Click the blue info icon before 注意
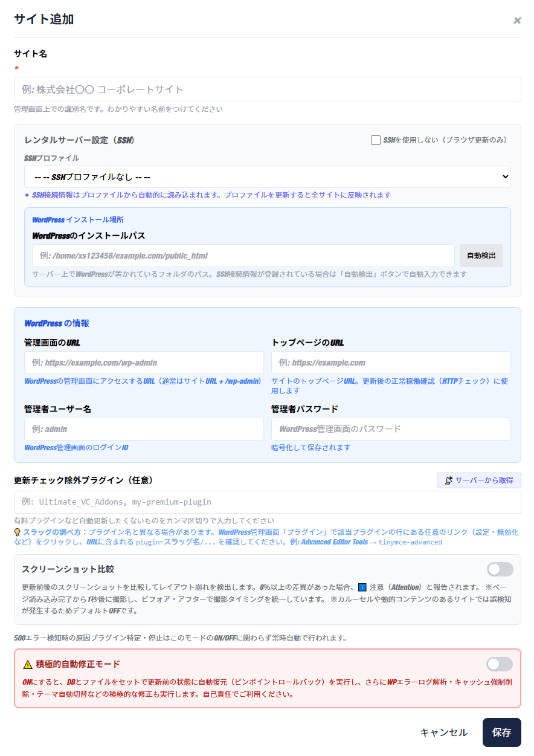This screenshot has width=534, height=756. pyautogui.click(x=362, y=587)
